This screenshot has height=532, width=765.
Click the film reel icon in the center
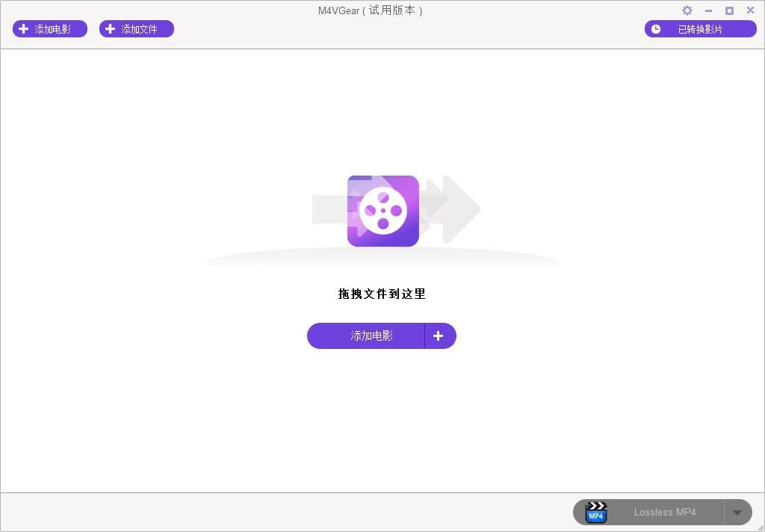click(x=382, y=211)
